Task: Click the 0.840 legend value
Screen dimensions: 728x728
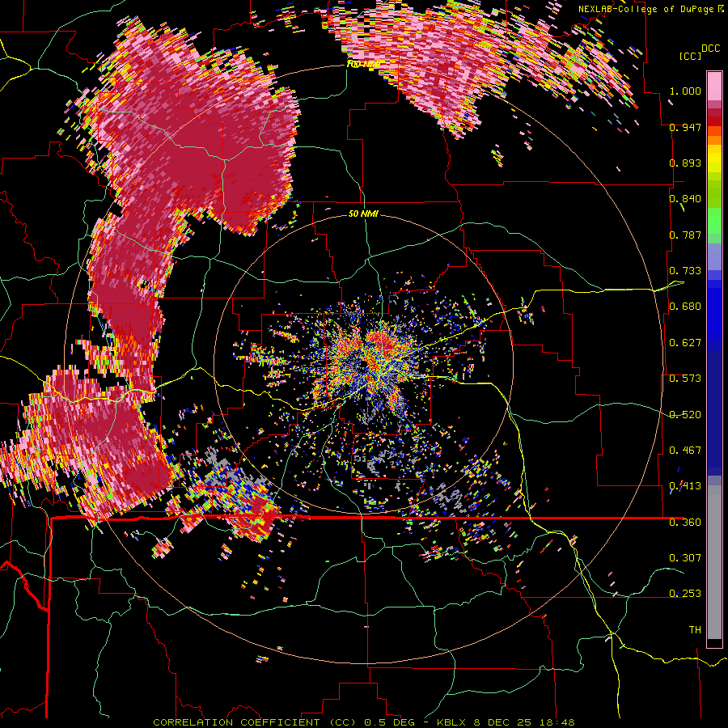Action: [x=685, y=199]
